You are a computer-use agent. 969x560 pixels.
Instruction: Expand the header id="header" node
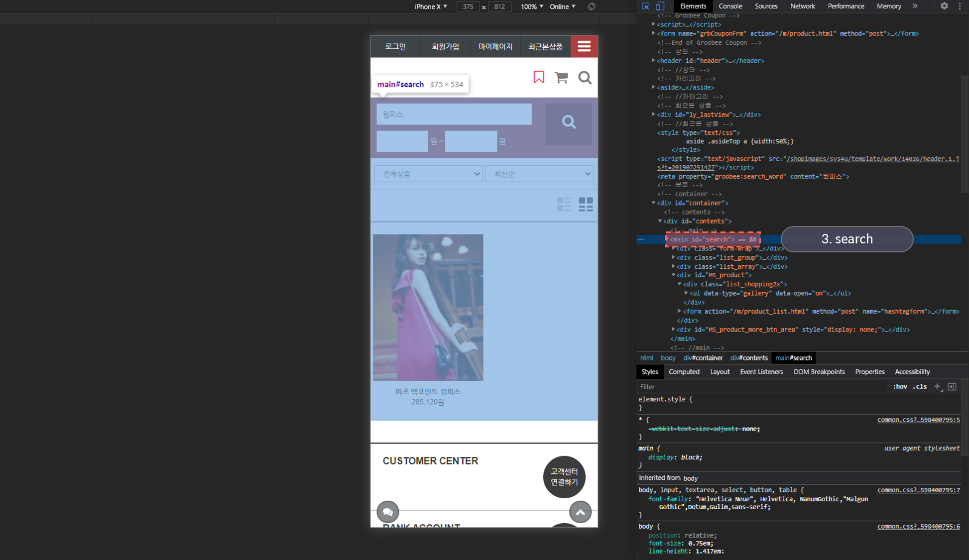tap(653, 61)
